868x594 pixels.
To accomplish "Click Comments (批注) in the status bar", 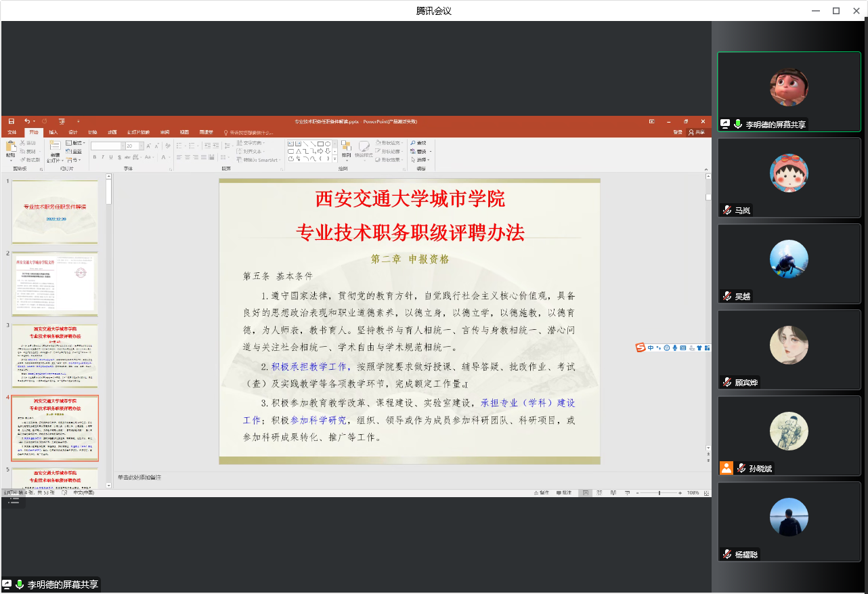I will [x=564, y=493].
